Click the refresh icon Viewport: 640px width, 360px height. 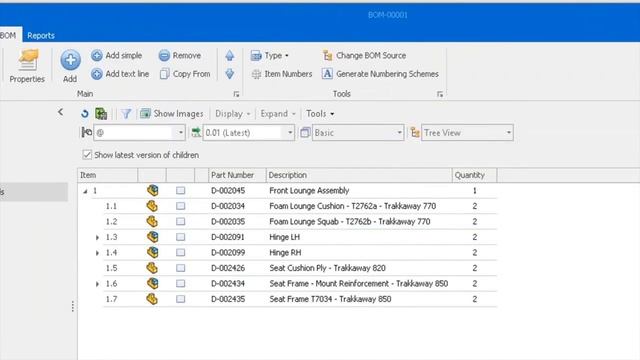point(85,113)
